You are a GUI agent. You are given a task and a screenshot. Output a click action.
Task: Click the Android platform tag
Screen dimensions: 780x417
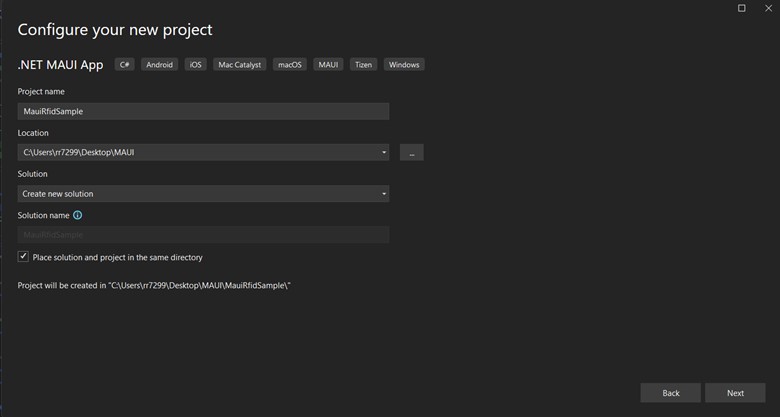(159, 64)
